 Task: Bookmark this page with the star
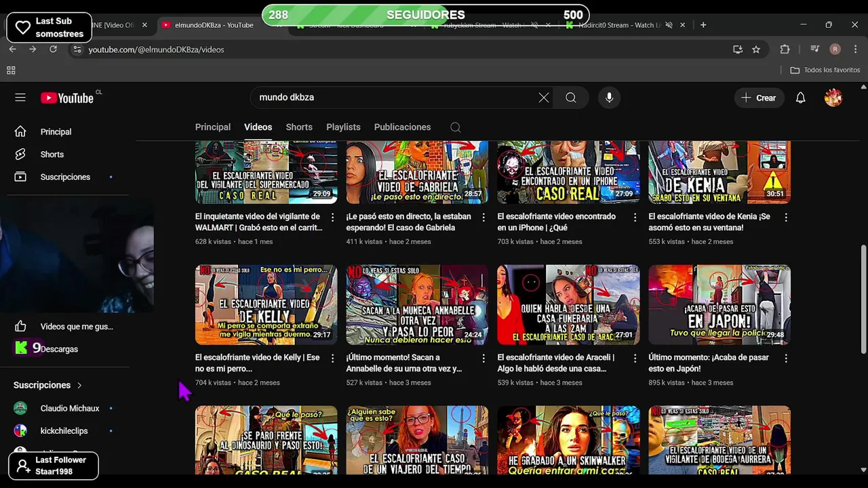point(756,49)
